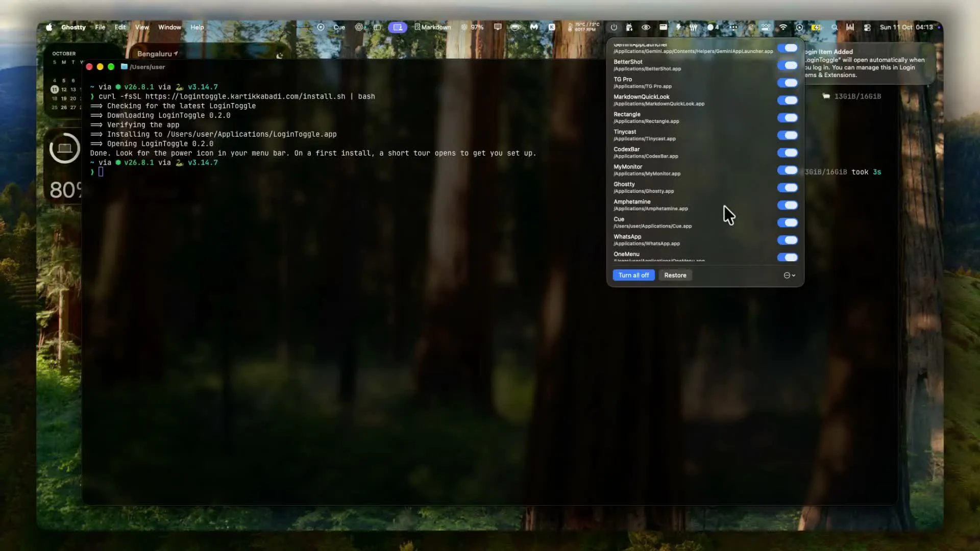The image size is (980, 551).
Task: Click the eye icon in the menu bar
Action: [646, 27]
